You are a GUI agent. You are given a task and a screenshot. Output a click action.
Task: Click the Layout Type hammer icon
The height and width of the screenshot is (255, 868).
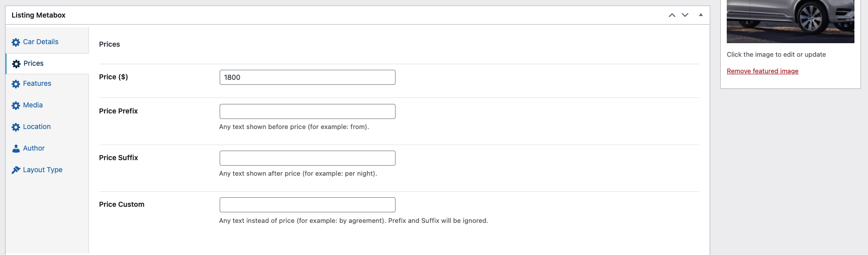[x=16, y=170]
